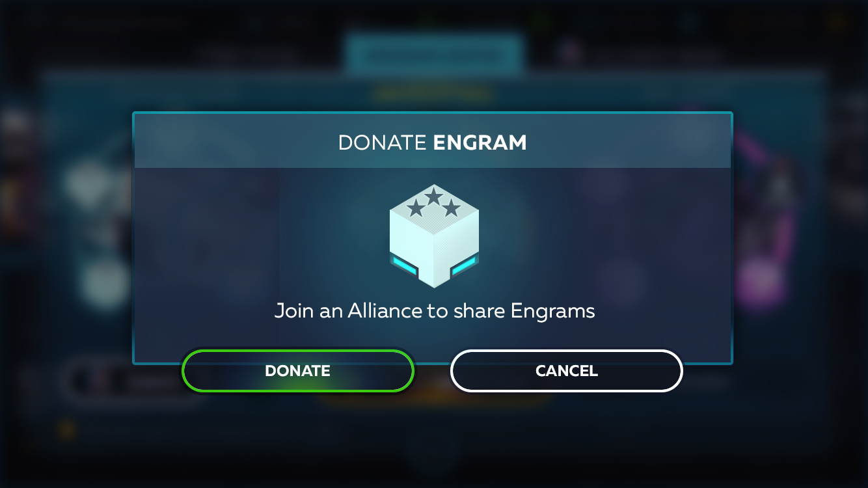This screenshot has height=488, width=868.
Task: Click the bold word ENGRAM in the header
Action: point(480,142)
